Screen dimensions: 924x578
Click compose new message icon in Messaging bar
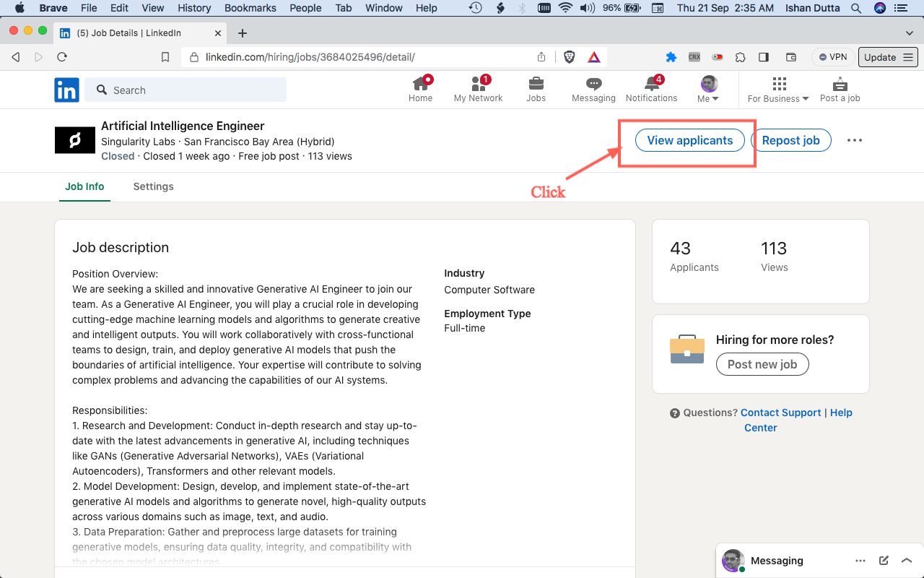pyautogui.click(x=884, y=561)
